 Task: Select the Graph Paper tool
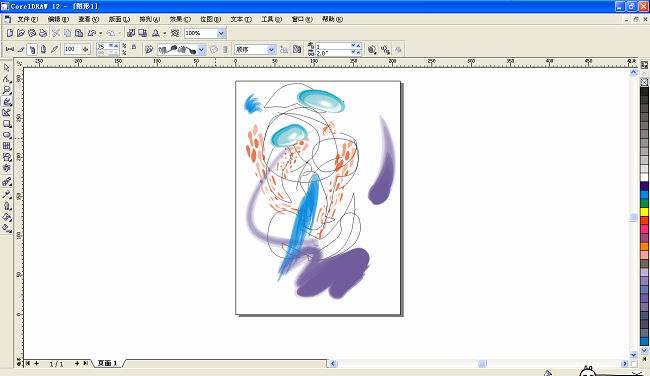[x=7, y=146]
